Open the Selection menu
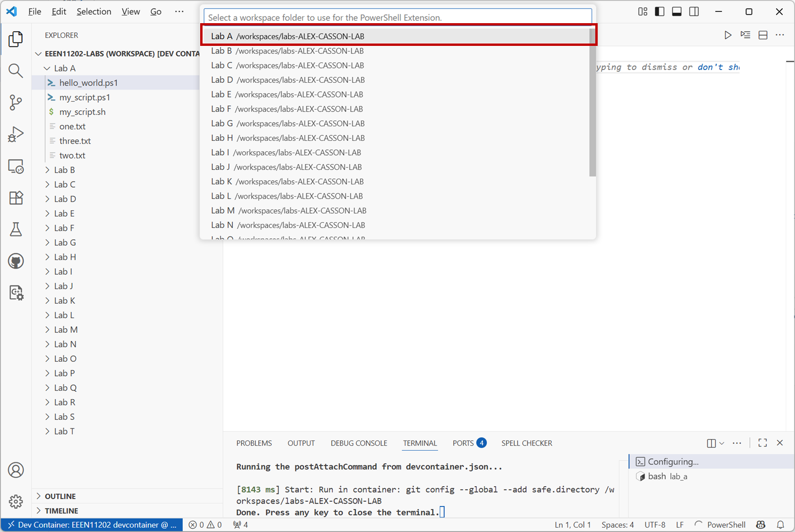 (94, 11)
